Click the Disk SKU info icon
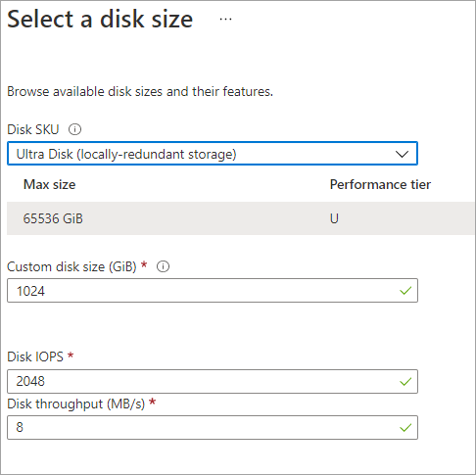The image size is (476, 475). (74, 129)
